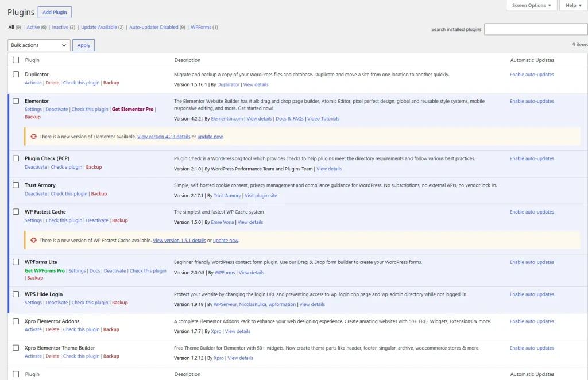Click WP Fastest Cache update refresh icon
This screenshot has width=588, height=380.
point(34,240)
